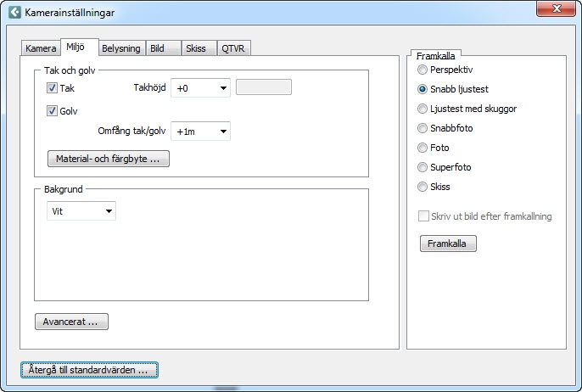Toggle the Golv checkbox
The width and height of the screenshot is (582, 392).
(x=53, y=110)
